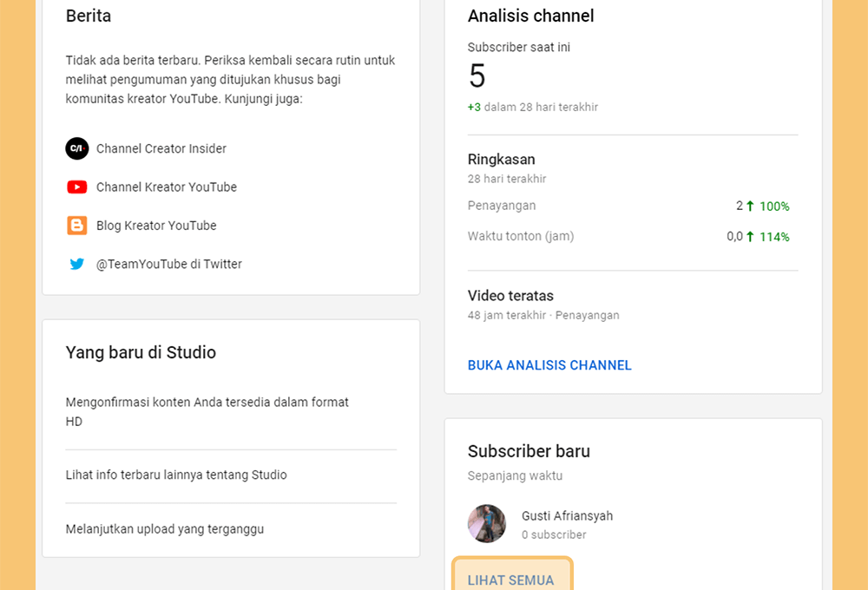Visit Blog Kreator YouTube

(x=156, y=226)
